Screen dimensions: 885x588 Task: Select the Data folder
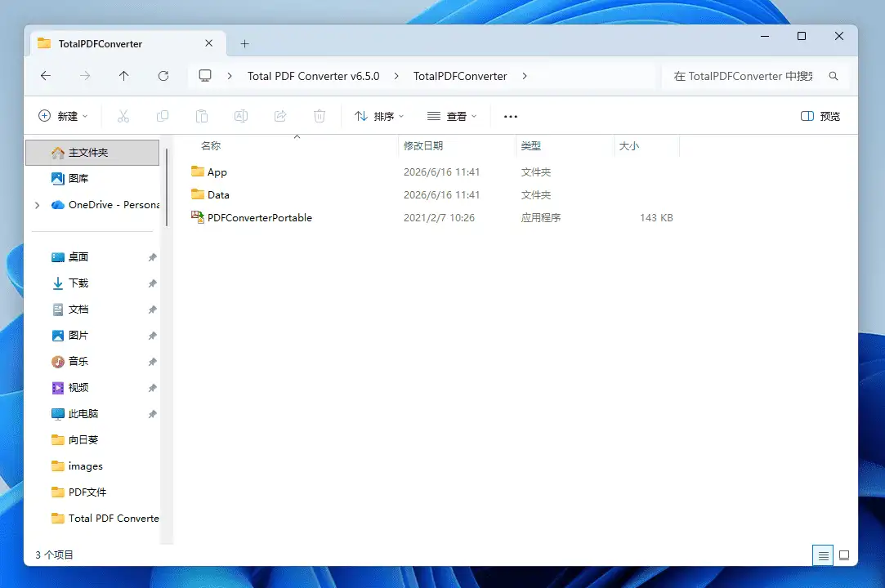pyautogui.click(x=218, y=194)
